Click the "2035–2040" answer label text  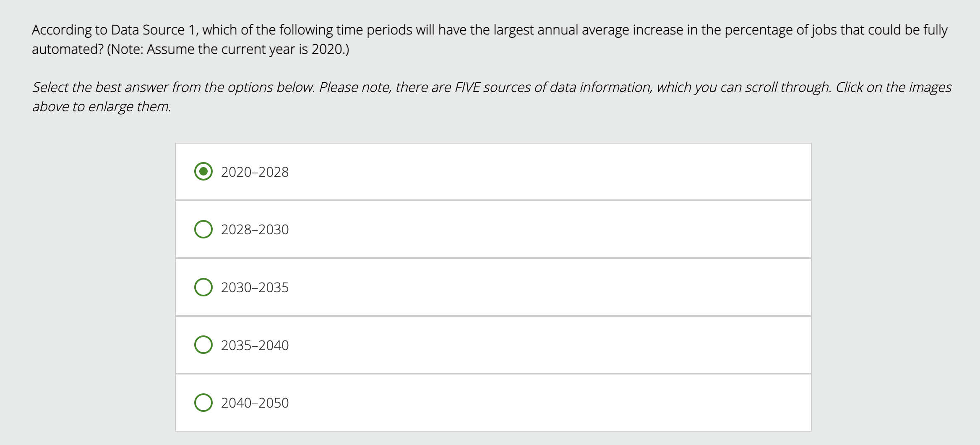(255, 346)
